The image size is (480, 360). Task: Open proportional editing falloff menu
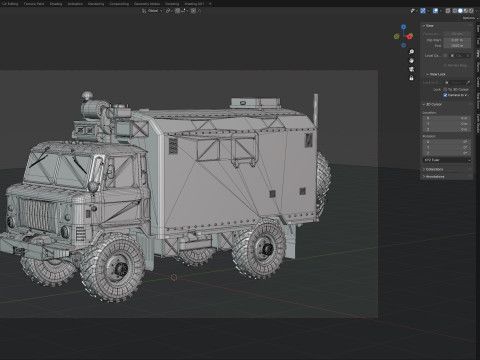(x=199, y=11)
